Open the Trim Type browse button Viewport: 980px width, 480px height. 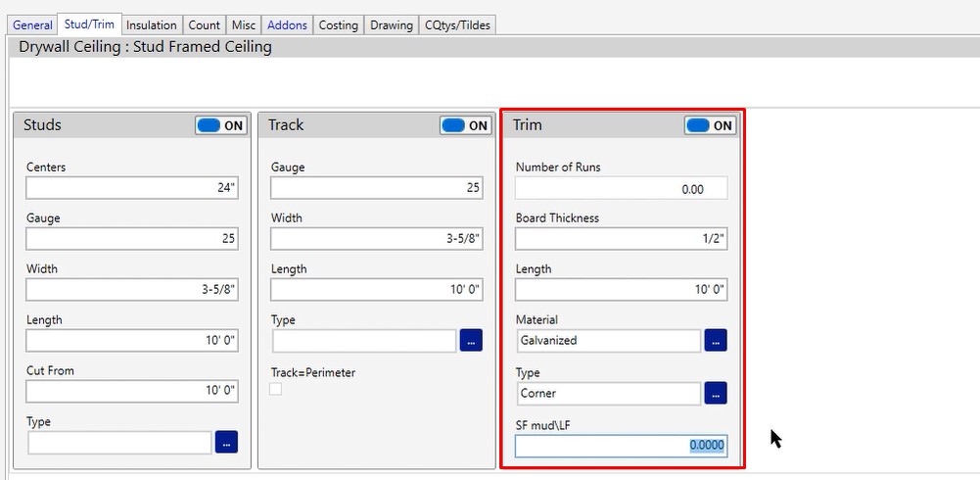tap(716, 393)
